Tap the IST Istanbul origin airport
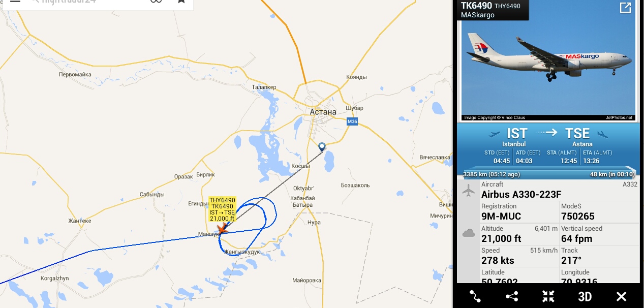The width and height of the screenshot is (644, 308). 516,137
